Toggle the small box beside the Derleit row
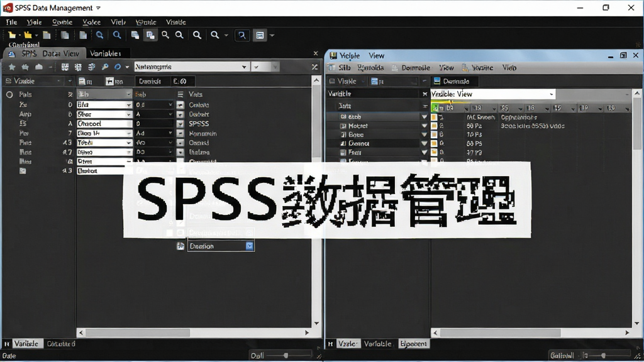 (180, 114)
